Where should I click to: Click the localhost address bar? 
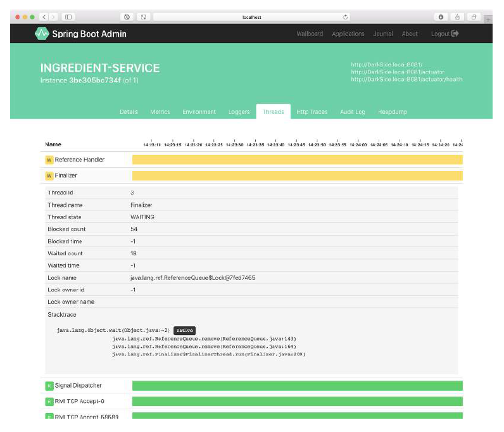tap(251, 17)
